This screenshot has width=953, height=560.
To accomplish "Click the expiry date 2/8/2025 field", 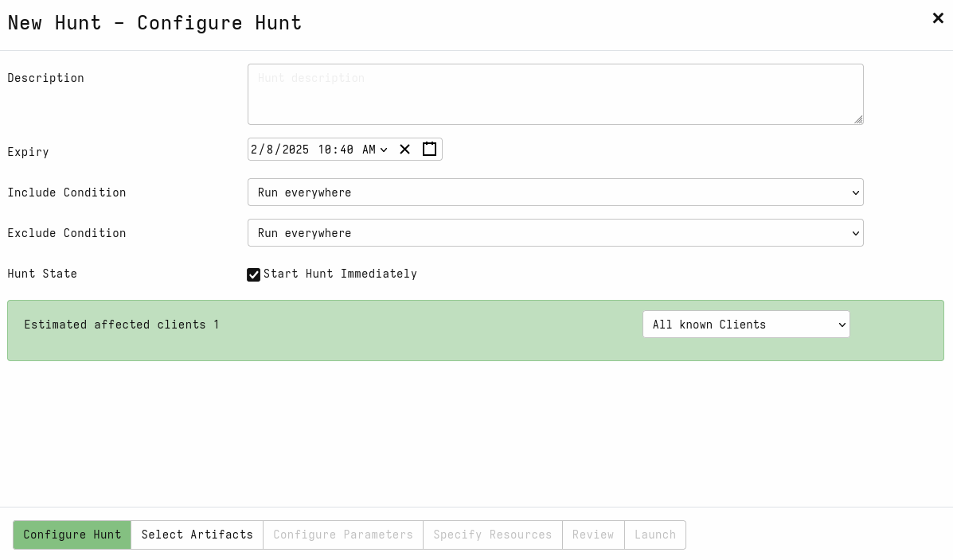I will 279,150.
